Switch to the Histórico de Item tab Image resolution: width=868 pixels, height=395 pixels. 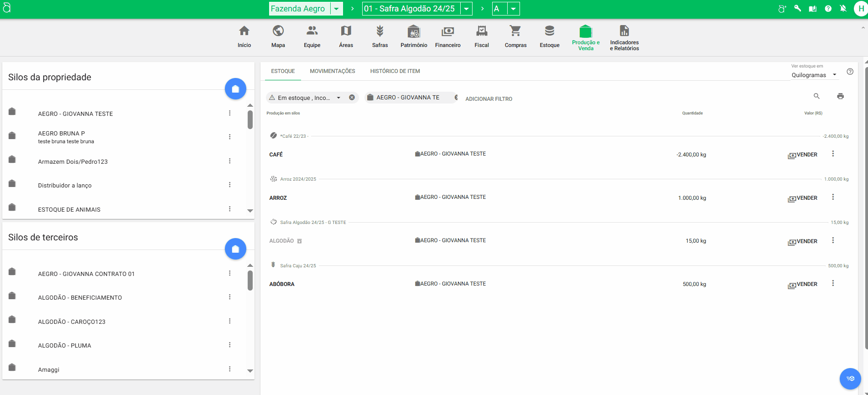[x=395, y=71]
